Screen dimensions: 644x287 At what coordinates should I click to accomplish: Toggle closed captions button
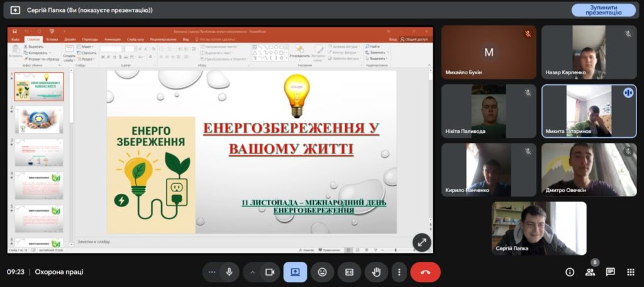coord(349,272)
